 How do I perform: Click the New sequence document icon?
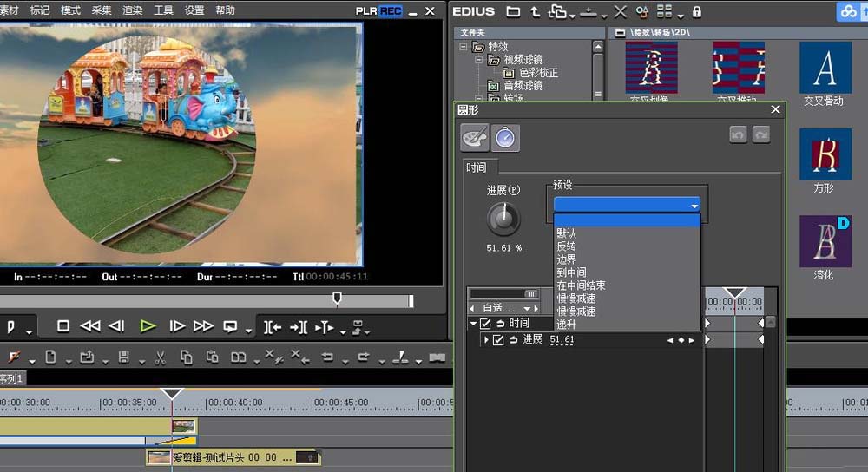point(50,357)
